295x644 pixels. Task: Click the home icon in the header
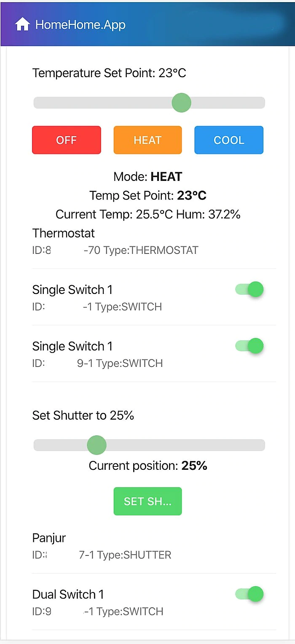pos(22,25)
